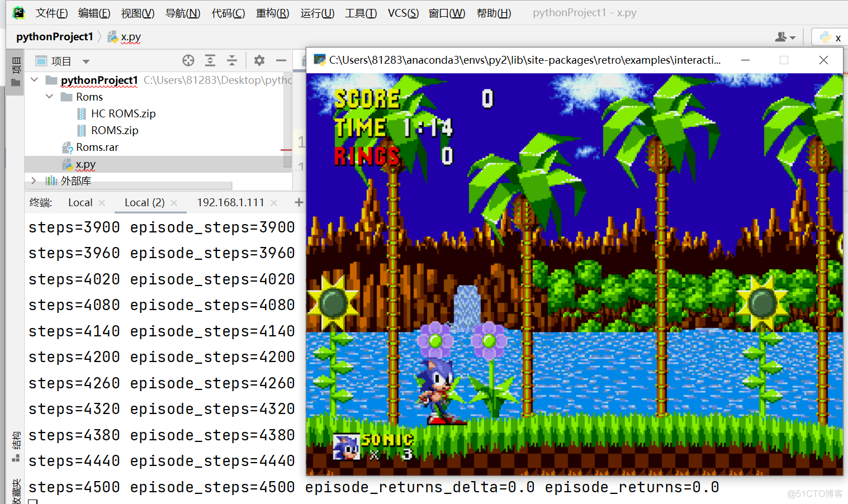Click the 外部库 library icon

(51, 180)
